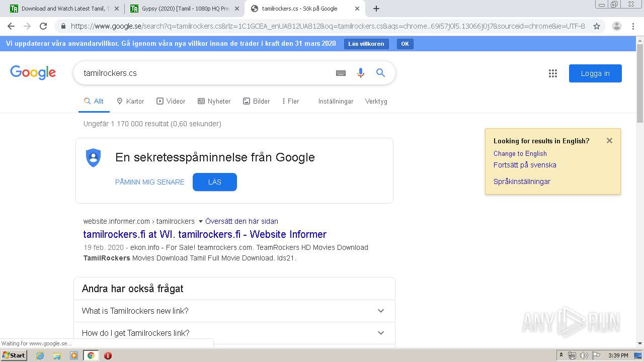
Task: Click Logga in button
Action: tap(595, 73)
